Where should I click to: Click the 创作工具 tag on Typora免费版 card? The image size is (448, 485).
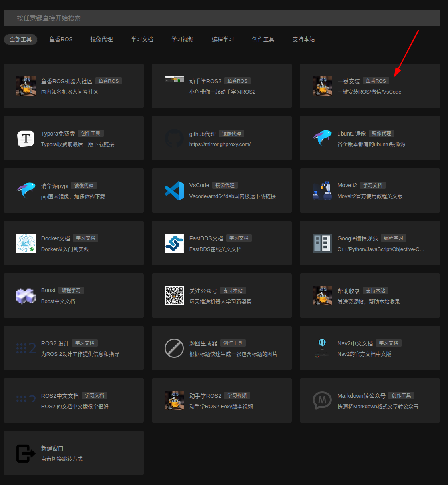coord(91,133)
